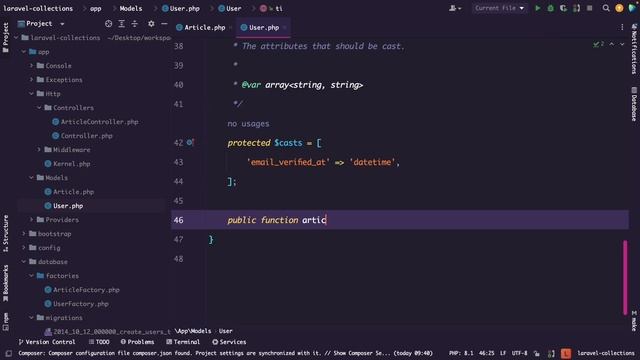
Task: Click the PHP: 8.1 language level status entry
Action: click(461, 353)
